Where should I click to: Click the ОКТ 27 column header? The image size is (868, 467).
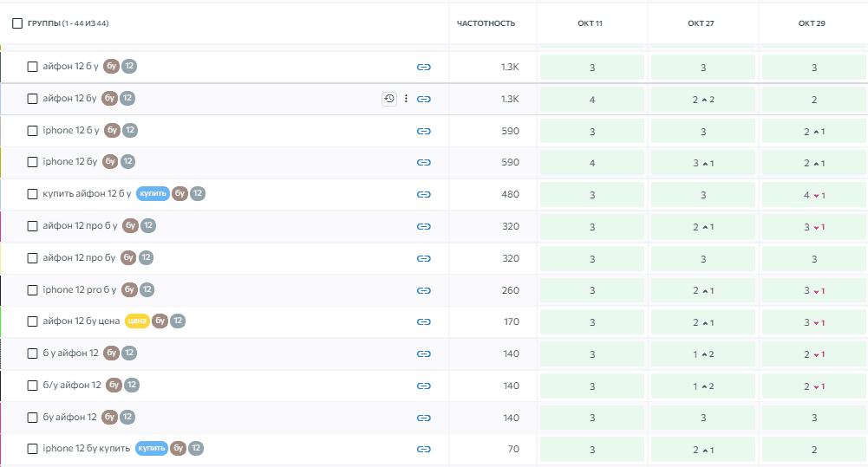pyautogui.click(x=701, y=23)
